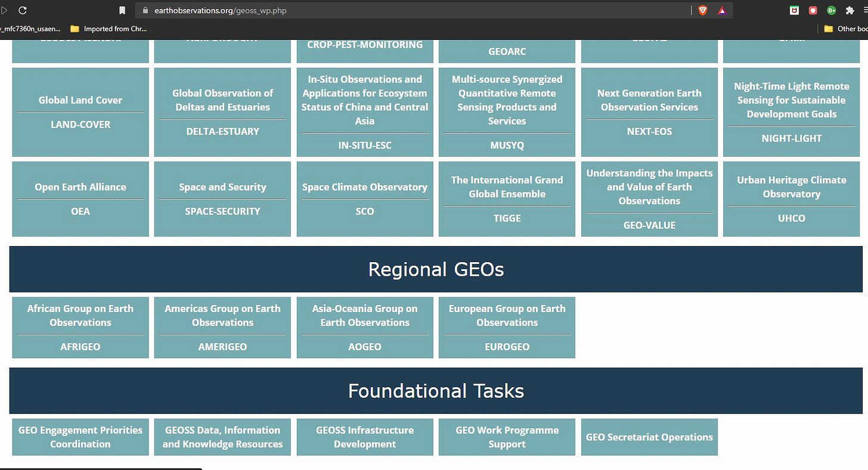This screenshot has width=868, height=470.
Task: Open the TIGGE Global Ensemble card
Action: (x=507, y=199)
